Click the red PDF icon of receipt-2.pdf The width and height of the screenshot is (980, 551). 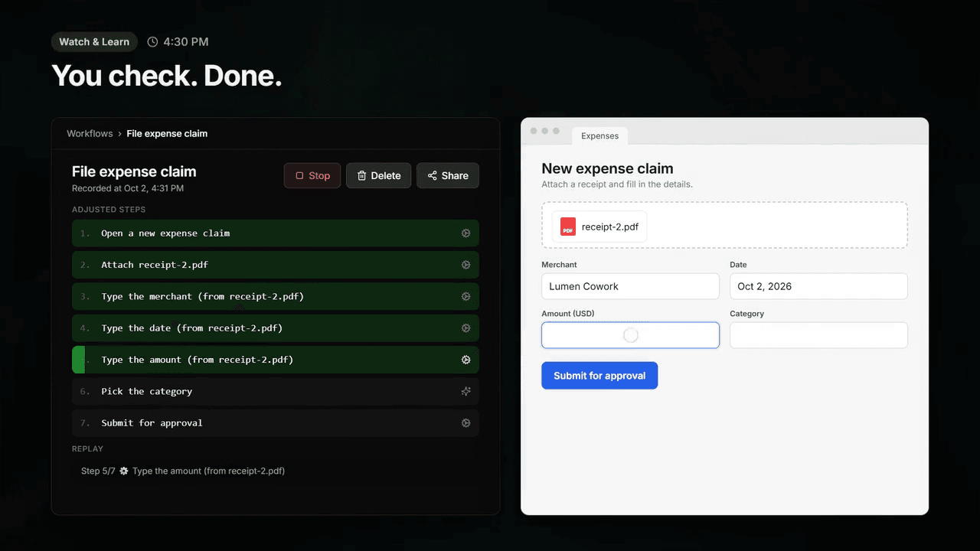point(567,227)
